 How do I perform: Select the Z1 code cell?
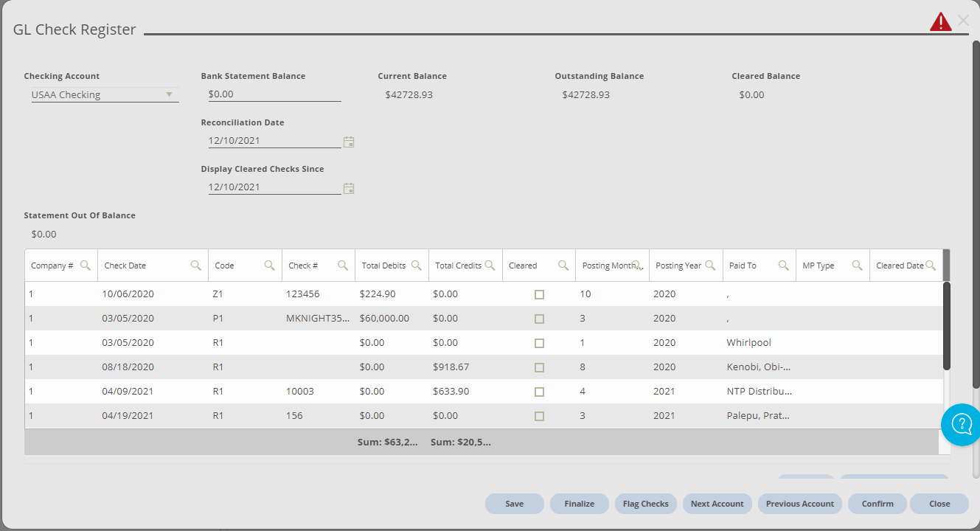[245, 294]
